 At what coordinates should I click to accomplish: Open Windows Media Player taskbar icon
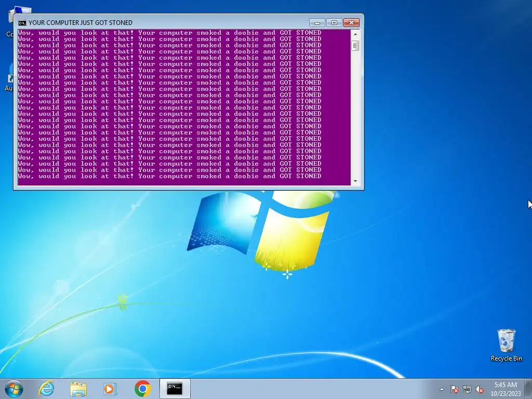coord(110,389)
